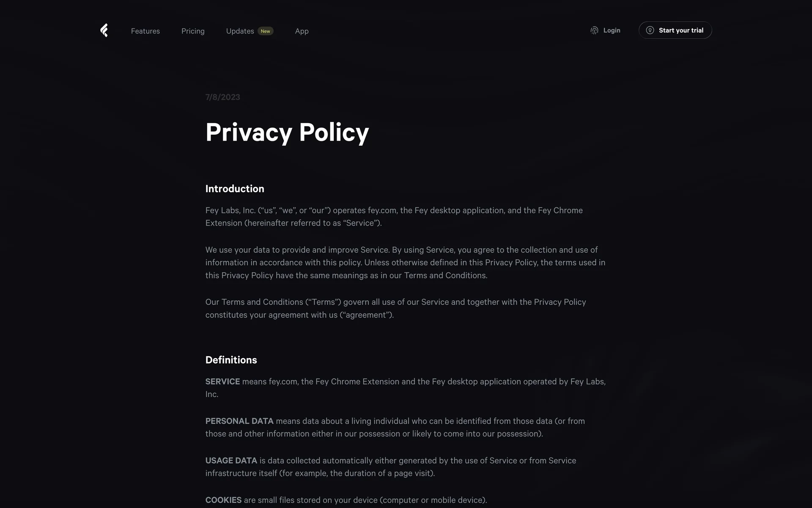Click the Privacy Policy main heading
812x508 pixels.
[287, 133]
